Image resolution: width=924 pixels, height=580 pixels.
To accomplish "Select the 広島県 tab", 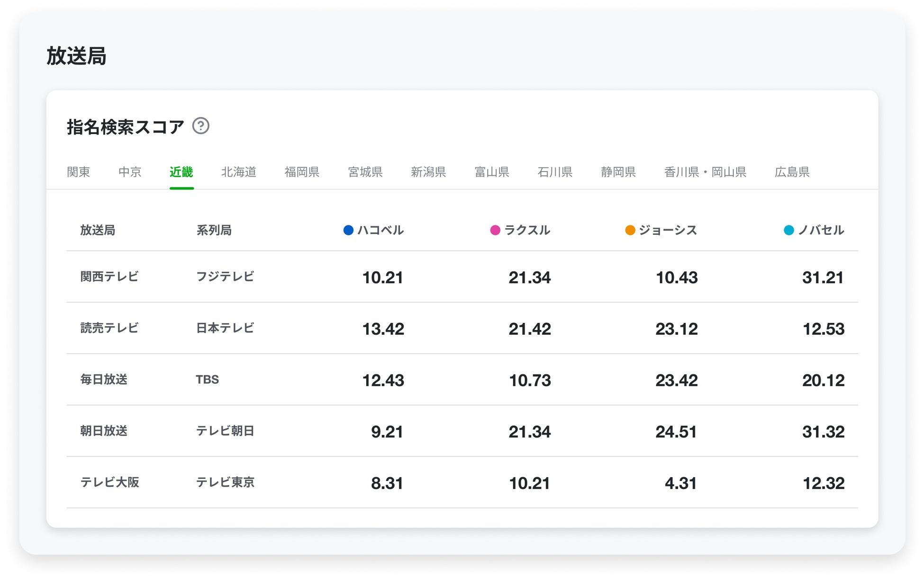I will click(x=792, y=172).
